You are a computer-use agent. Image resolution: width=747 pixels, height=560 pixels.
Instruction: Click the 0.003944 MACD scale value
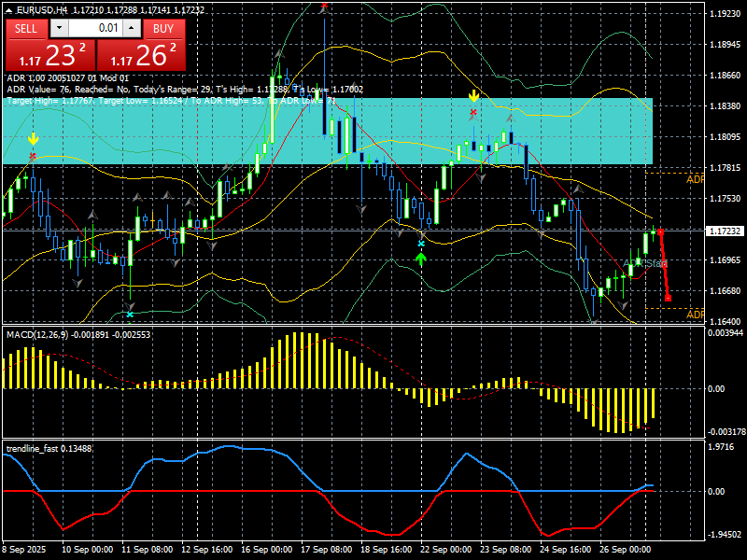(726, 333)
